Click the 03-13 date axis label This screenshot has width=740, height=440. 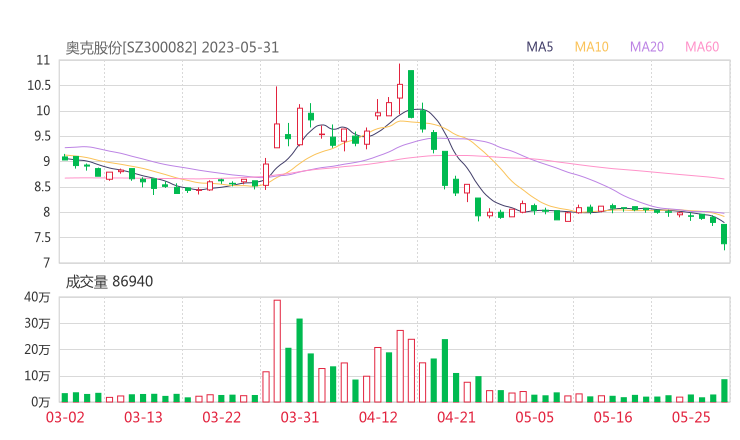(143, 417)
